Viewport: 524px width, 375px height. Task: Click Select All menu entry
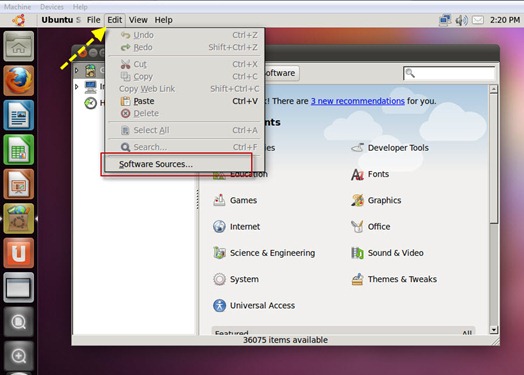point(185,130)
